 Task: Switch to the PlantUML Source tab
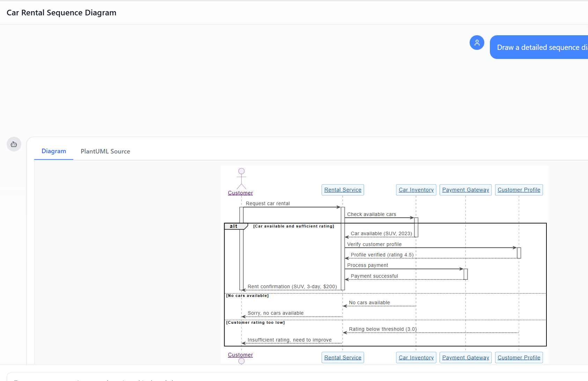click(x=105, y=151)
